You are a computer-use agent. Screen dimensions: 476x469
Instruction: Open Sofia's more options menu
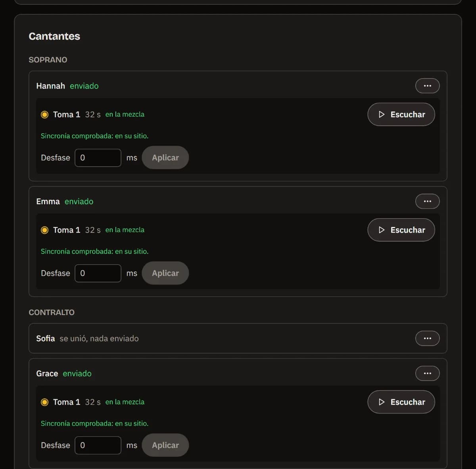point(427,338)
